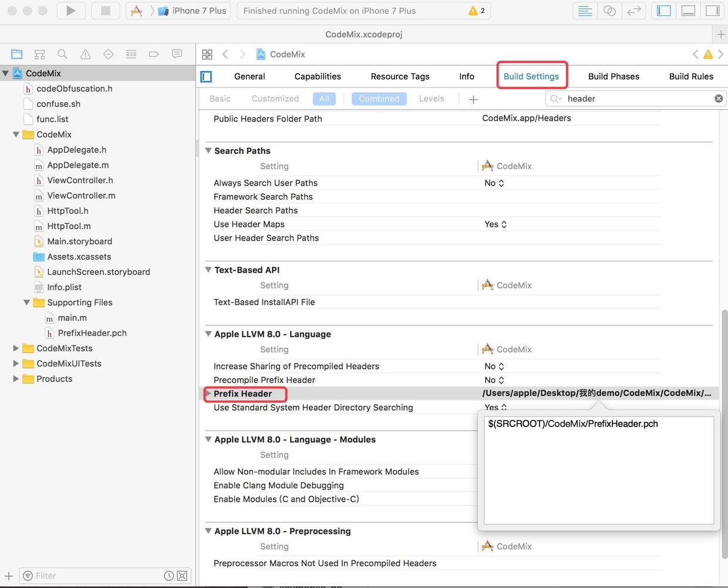Add a build setting with plus

pos(473,99)
